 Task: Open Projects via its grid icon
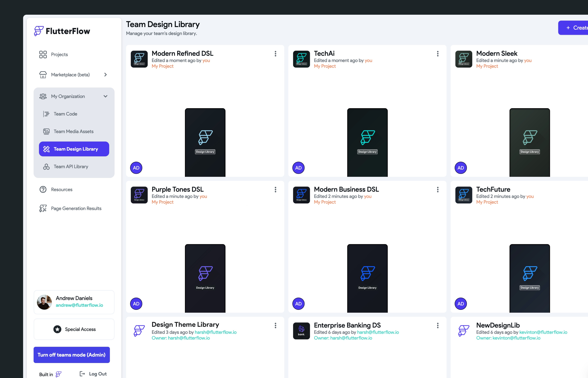coord(43,54)
